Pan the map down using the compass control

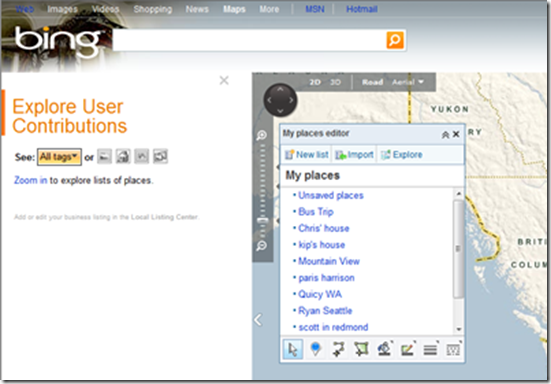280,111
